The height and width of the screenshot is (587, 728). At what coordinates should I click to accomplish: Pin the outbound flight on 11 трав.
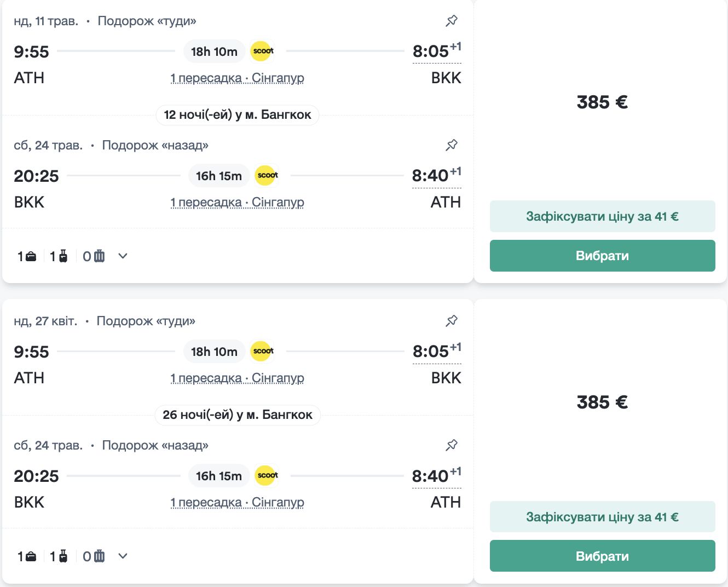tap(452, 21)
